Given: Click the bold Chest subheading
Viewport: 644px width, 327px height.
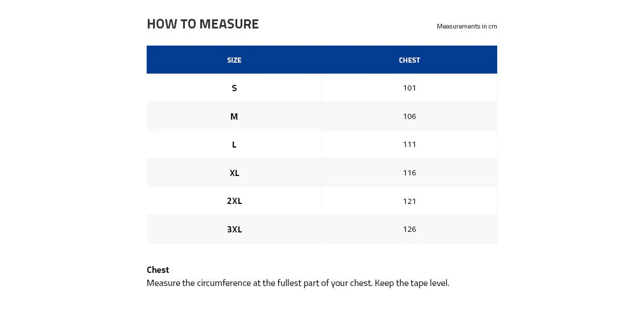Looking at the screenshot, I should pyautogui.click(x=158, y=270).
